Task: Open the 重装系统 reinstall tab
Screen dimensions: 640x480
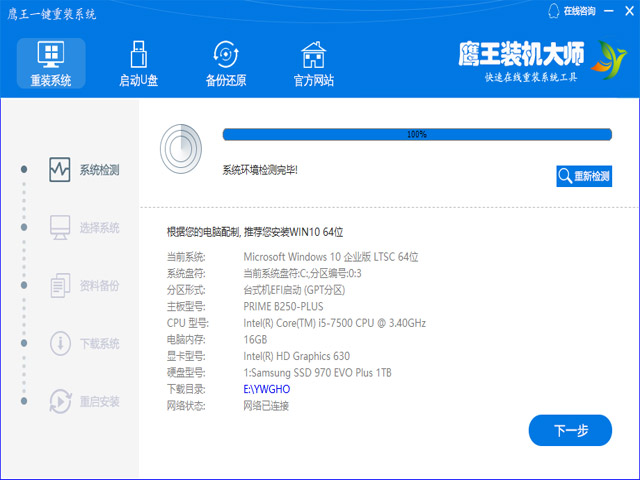Action: 51,64
